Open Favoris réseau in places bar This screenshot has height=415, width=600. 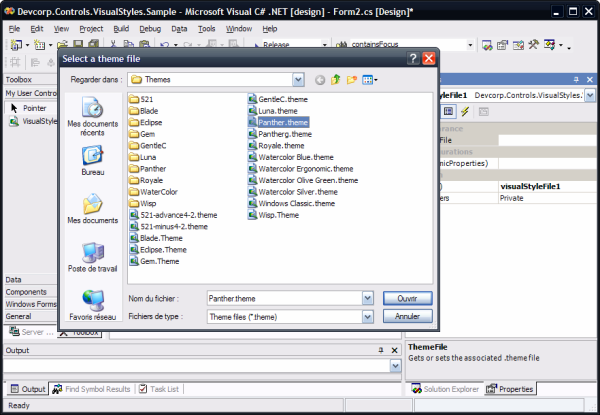pyautogui.click(x=92, y=305)
